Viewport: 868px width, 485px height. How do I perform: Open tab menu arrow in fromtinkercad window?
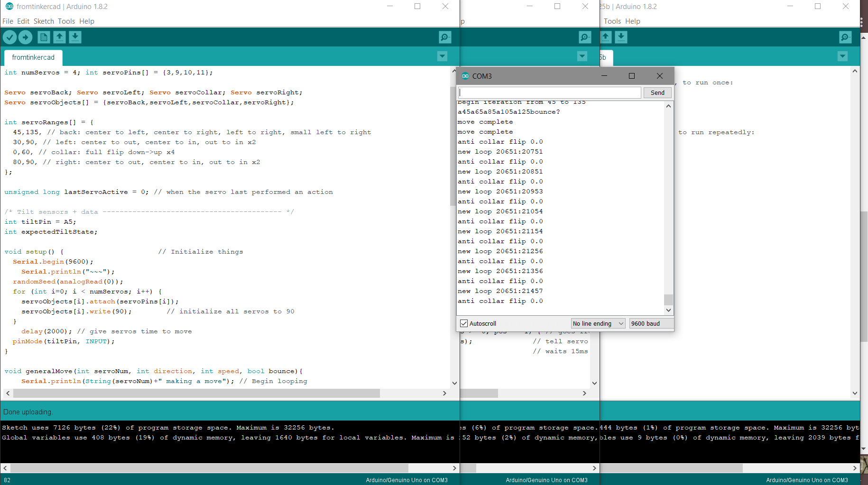pyautogui.click(x=442, y=56)
